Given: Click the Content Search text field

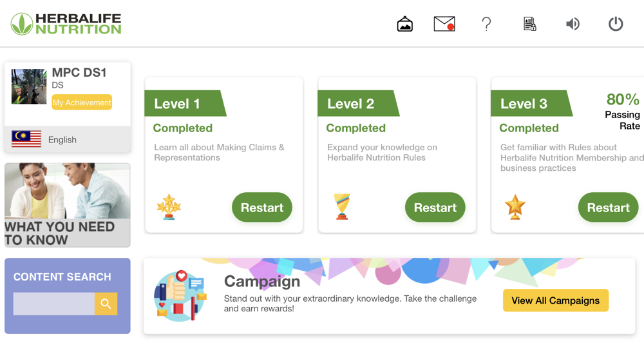Looking at the screenshot, I should (x=54, y=304).
